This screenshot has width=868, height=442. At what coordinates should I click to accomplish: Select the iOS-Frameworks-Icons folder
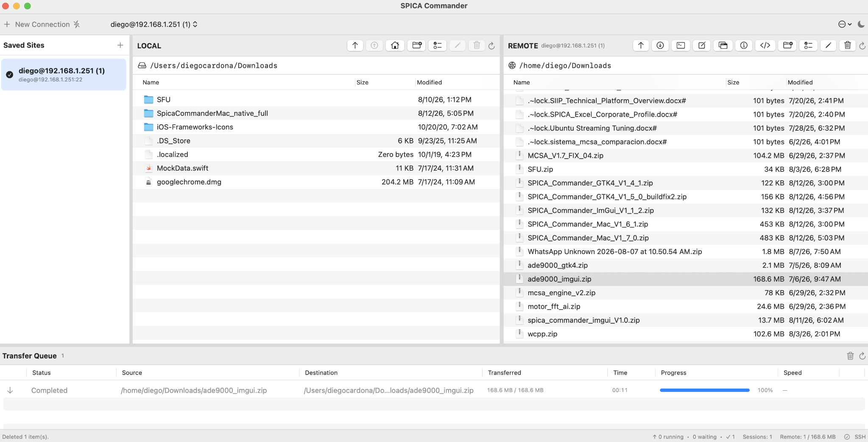[316, 127]
